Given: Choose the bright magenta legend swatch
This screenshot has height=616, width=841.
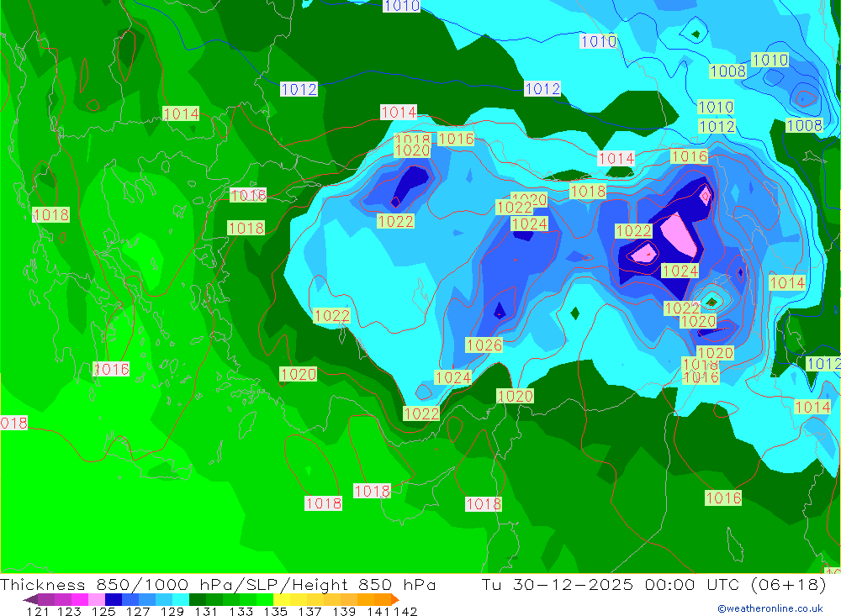Looking at the screenshot, I should click(80, 599).
